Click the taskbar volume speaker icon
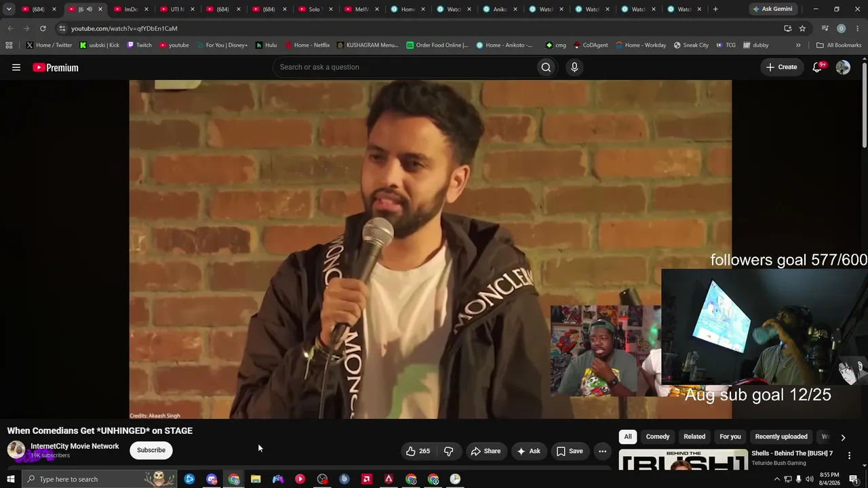Viewport: 868px width, 488px height. (x=810, y=479)
